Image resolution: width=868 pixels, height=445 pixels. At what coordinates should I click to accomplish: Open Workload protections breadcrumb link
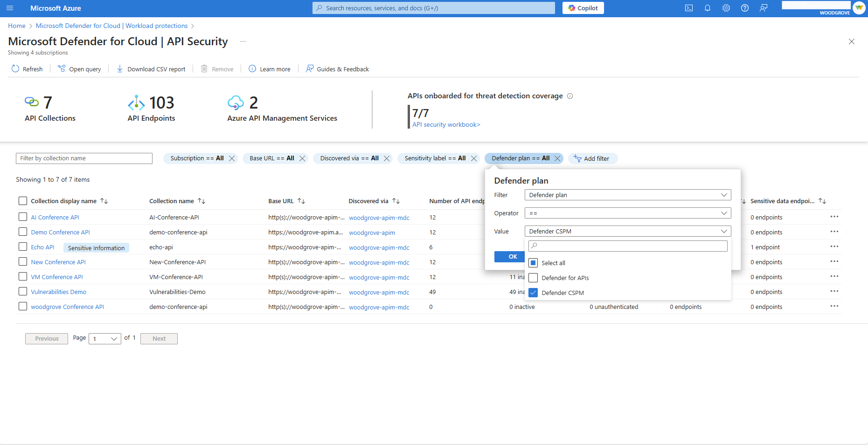[112, 26]
